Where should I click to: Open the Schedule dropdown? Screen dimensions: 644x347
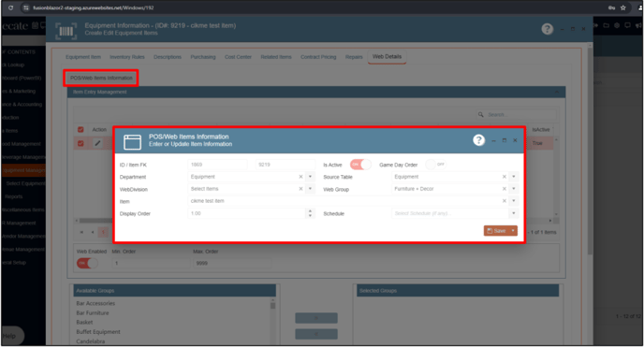[x=513, y=213]
